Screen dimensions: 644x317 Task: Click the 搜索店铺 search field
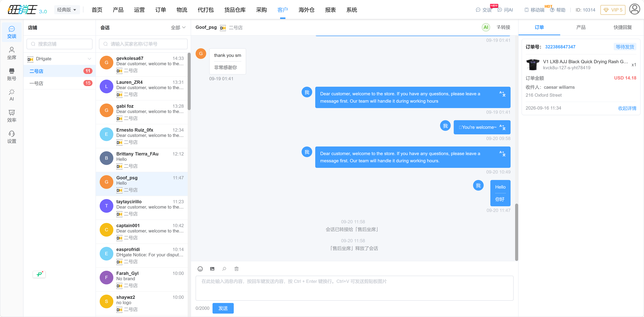tap(60, 44)
